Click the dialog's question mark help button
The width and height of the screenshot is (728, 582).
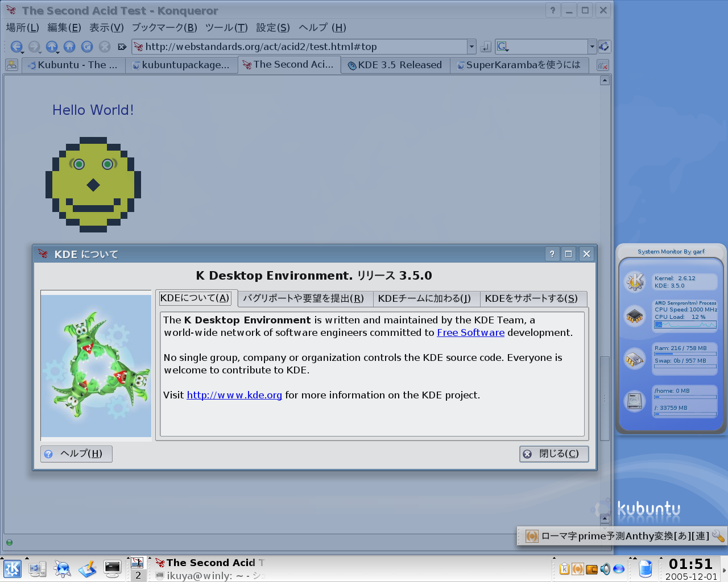point(552,254)
